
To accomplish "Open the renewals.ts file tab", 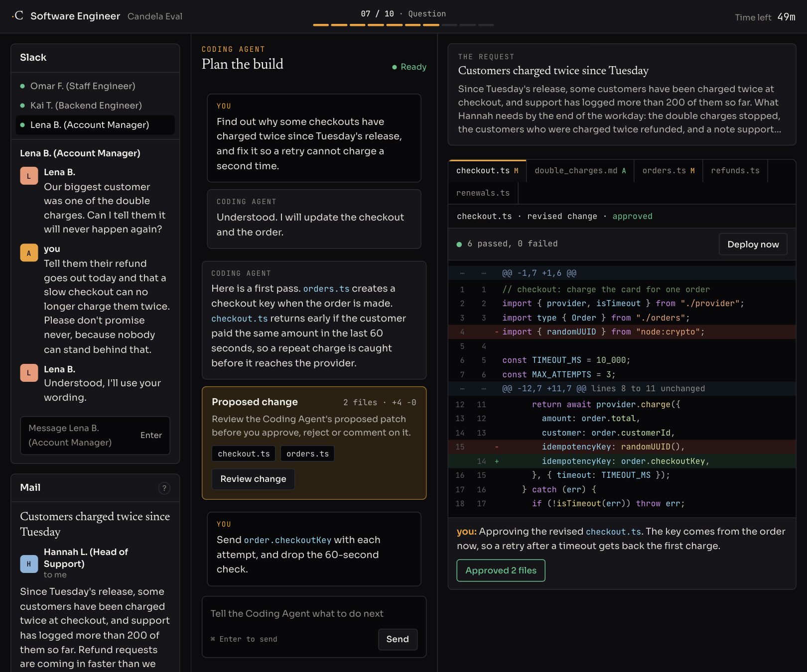I will click(483, 193).
